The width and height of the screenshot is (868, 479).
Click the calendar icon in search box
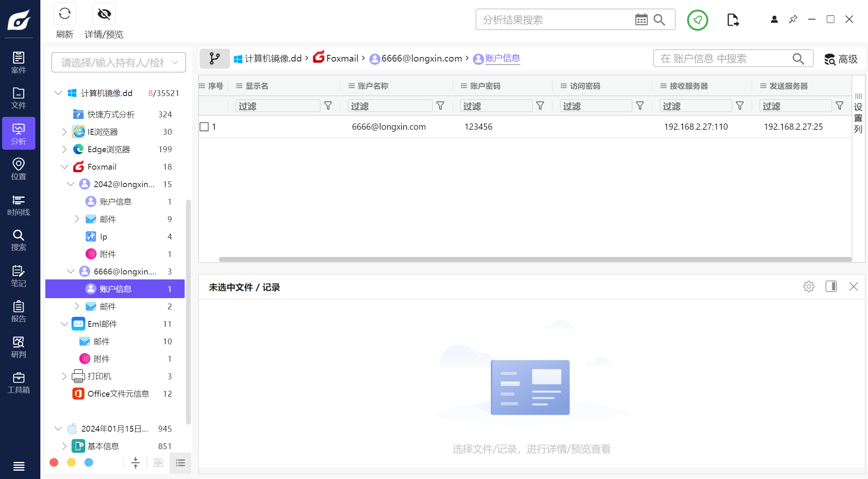click(x=641, y=20)
